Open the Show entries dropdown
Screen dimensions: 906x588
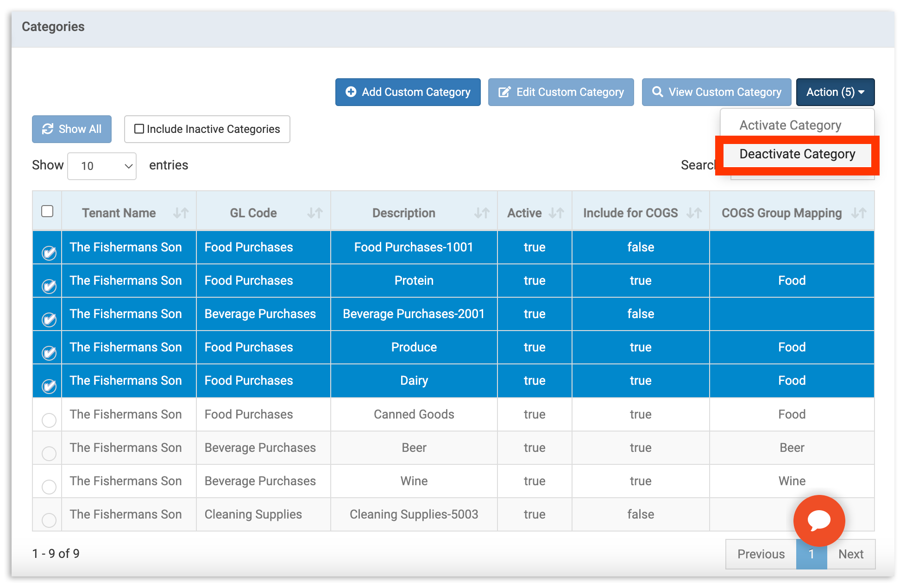[x=101, y=166]
